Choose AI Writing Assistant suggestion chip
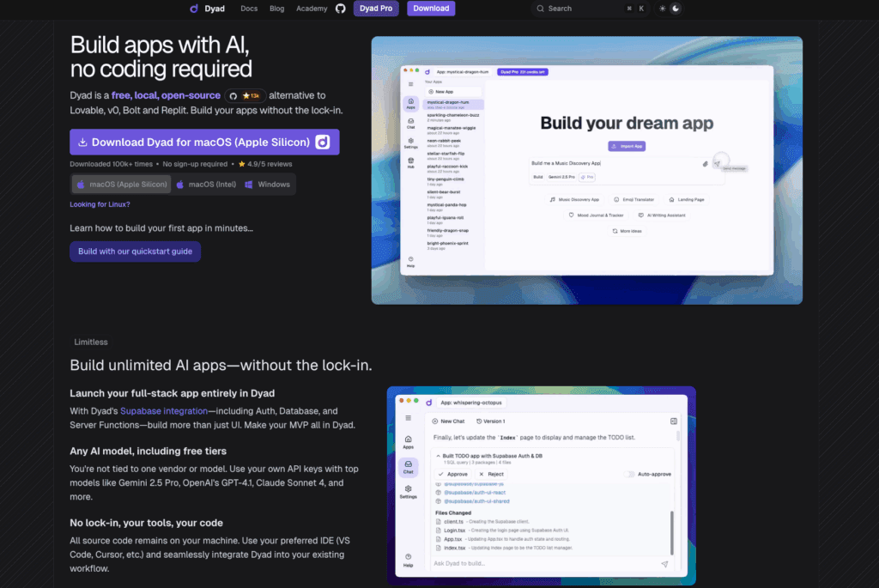This screenshot has height=588, width=879. point(662,215)
